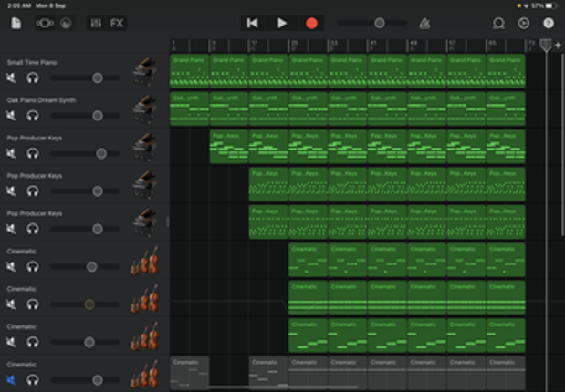Image resolution: width=565 pixels, height=392 pixels.
Task: Solo the first Pop Producer Keys track
Action: point(33,153)
